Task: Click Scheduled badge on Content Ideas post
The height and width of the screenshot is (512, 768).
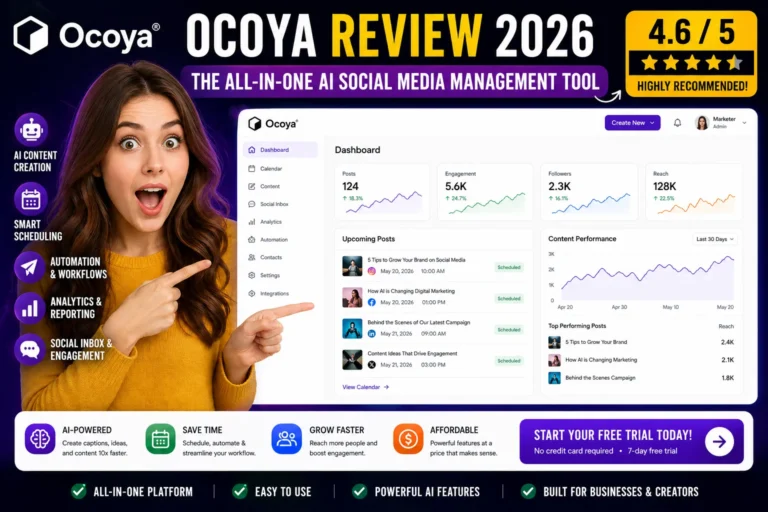Action: [x=509, y=361]
